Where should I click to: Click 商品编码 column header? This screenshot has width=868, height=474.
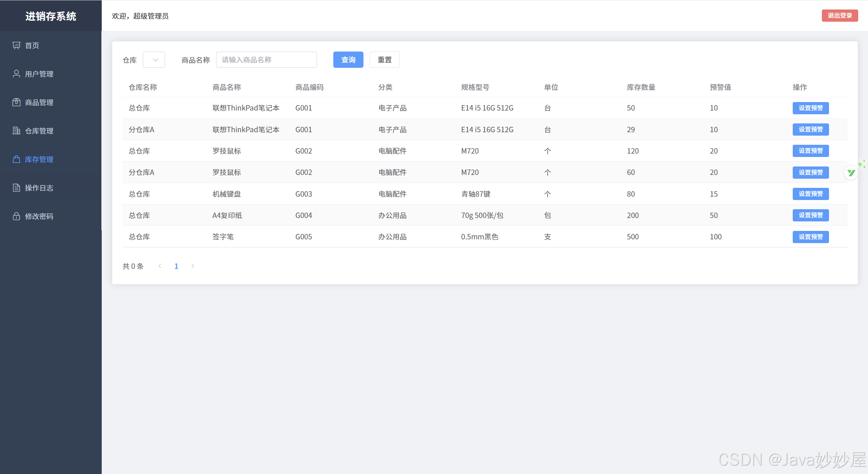pos(310,87)
